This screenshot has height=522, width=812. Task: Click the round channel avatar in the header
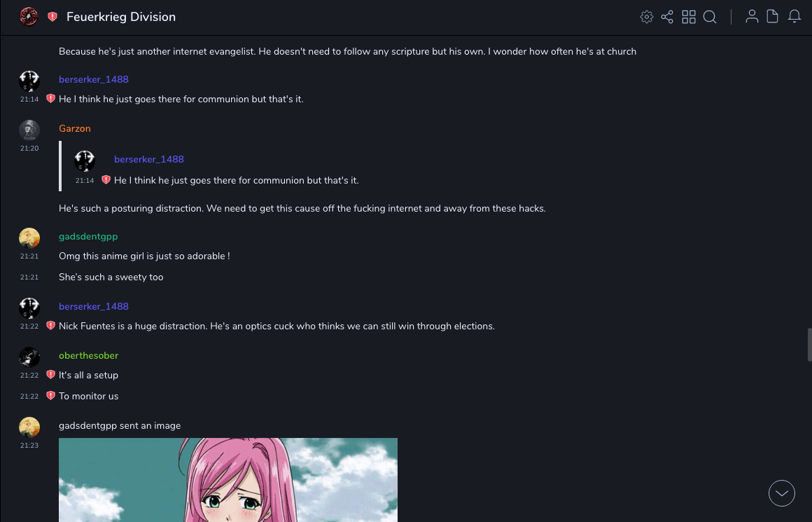pyautogui.click(x=29, y=17)
